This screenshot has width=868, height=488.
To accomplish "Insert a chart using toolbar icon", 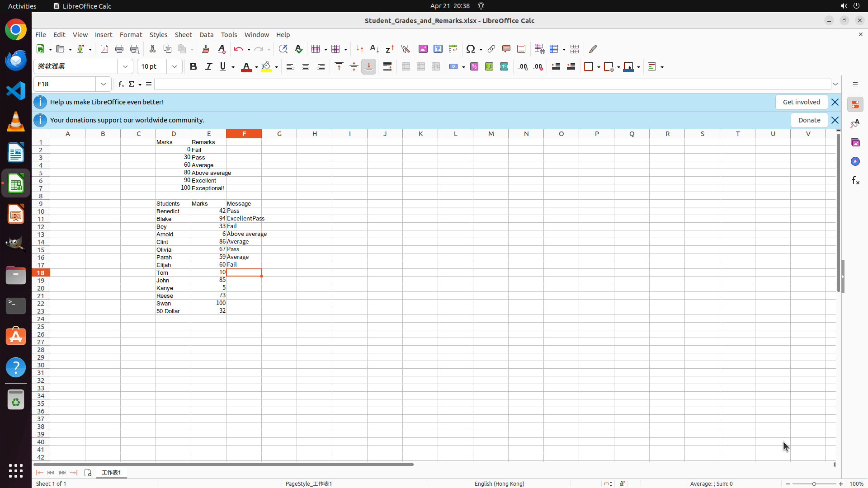I will coord(438,49).
